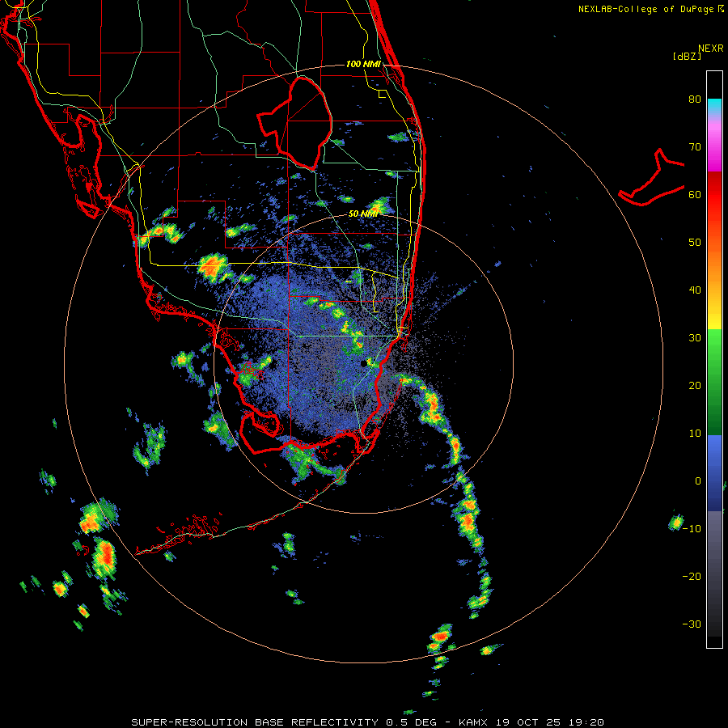Click the 20 value on dBZ scale

[x=695, y=386]
